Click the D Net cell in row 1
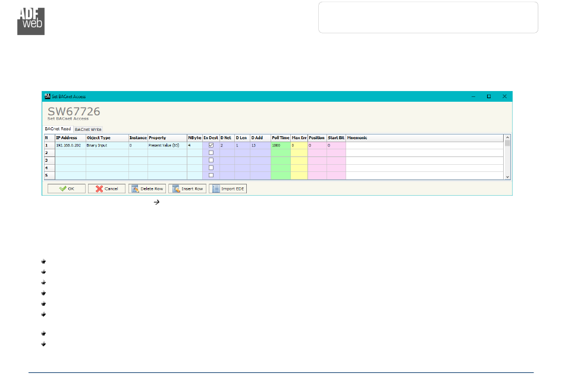Screen dimensions: 565x392 (227, 146)
